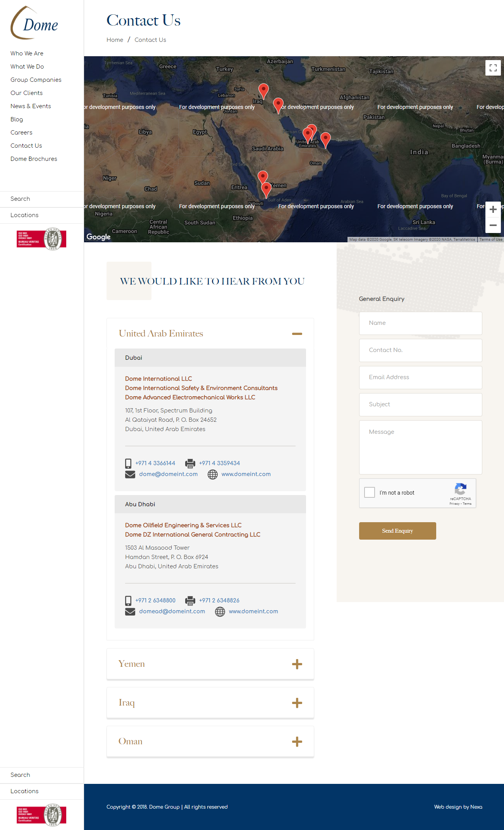Click the Email Address field
Screen dimensions: 504x830
420,378
